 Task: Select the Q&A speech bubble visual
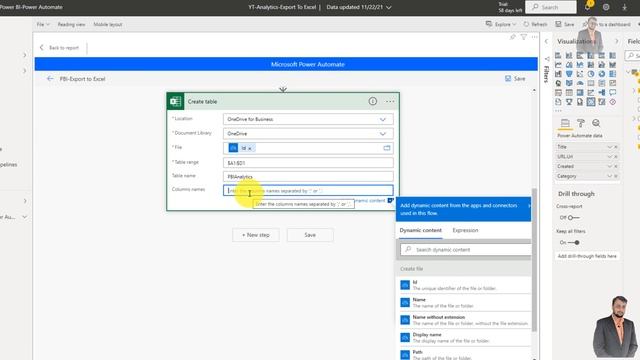pyautogui.click(x=613, y=93)
